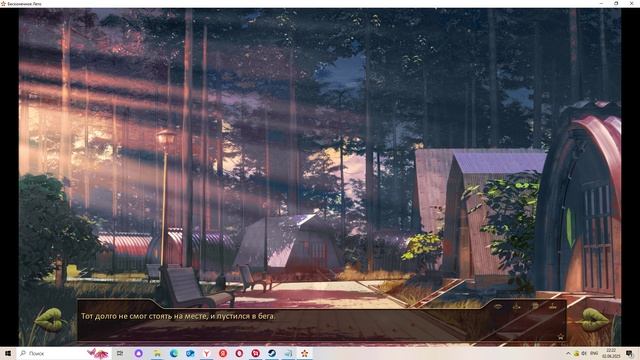Open the volume control in the tray
Screen dimensions: 640x360
click(584, 353)
